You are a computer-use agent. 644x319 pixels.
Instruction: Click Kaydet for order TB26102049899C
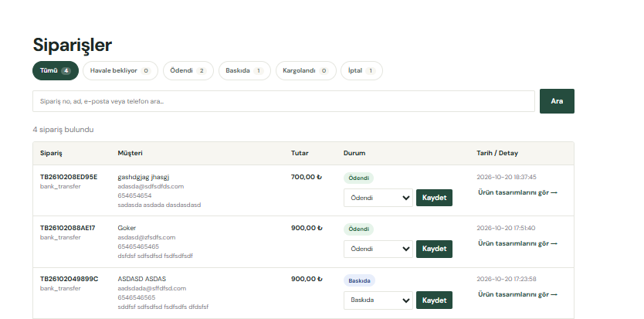point(434,300)
